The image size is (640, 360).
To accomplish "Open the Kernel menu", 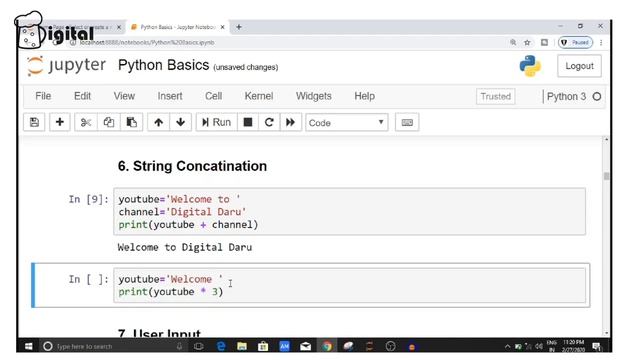I will tap(259, 96).
